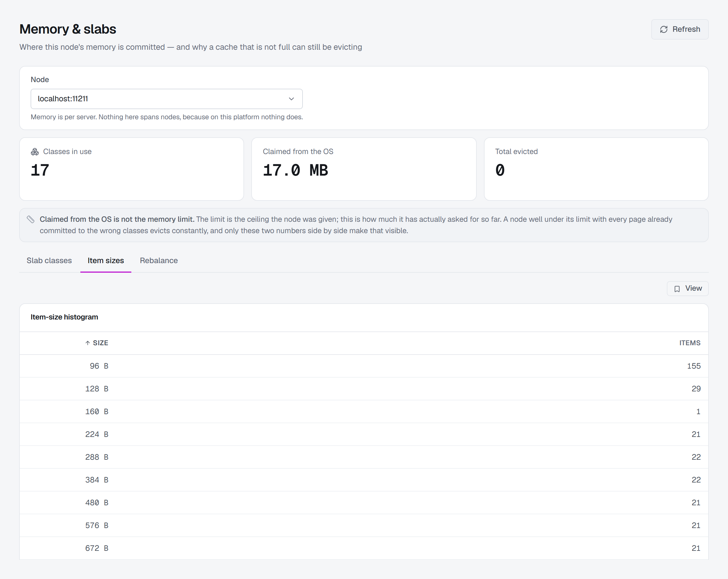
Task: Select the 160 B size row
Action: click(364, 412)
